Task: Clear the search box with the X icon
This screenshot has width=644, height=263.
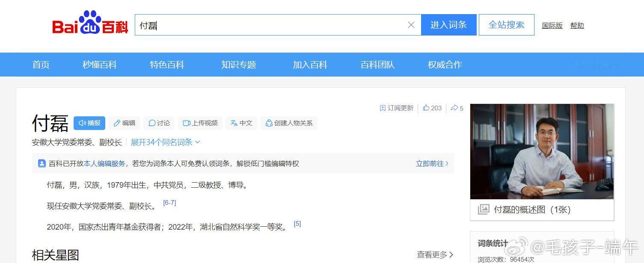Action: (411, 25)
